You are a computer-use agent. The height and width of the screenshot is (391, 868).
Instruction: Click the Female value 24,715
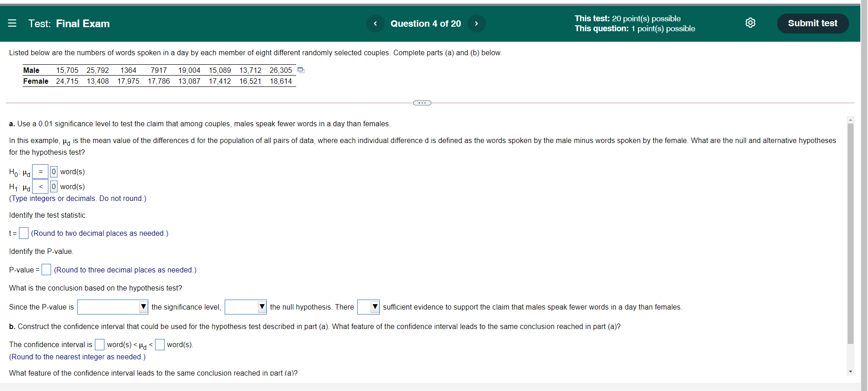(x=67, y=81)
